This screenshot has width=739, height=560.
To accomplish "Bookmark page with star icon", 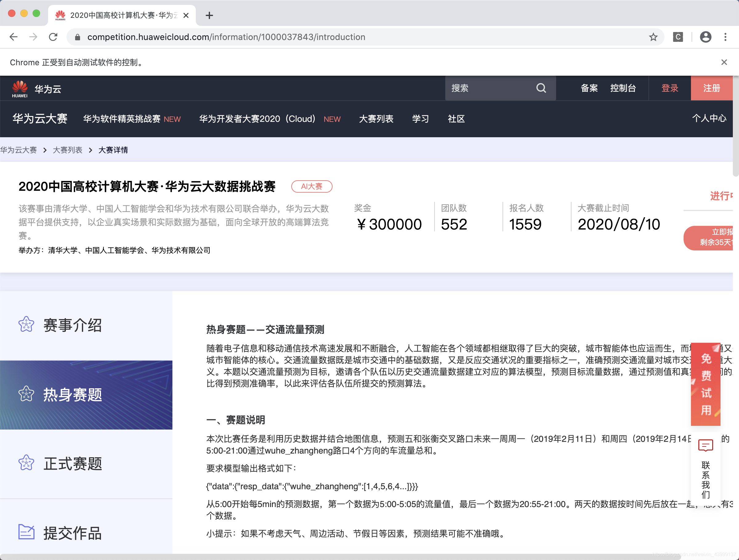I will click(x=653, y=37).
